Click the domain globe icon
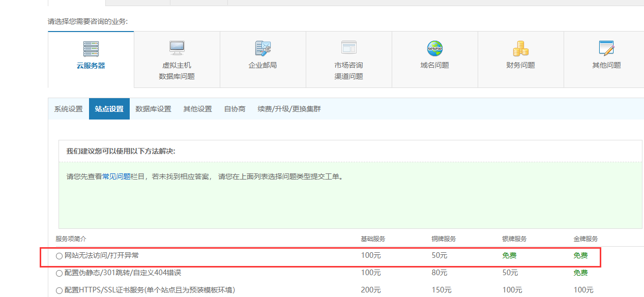This screenshot has width=644, height=297. 434,48
